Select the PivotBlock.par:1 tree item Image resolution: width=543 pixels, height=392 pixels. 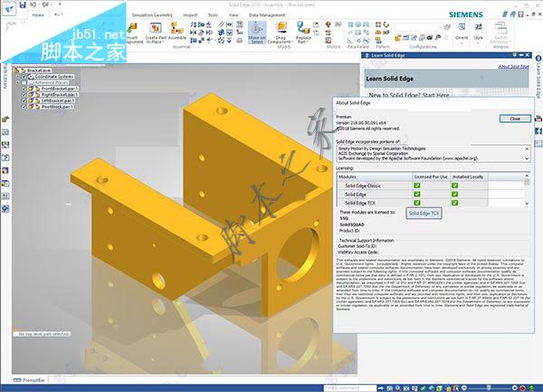click(x=57, y=107)
